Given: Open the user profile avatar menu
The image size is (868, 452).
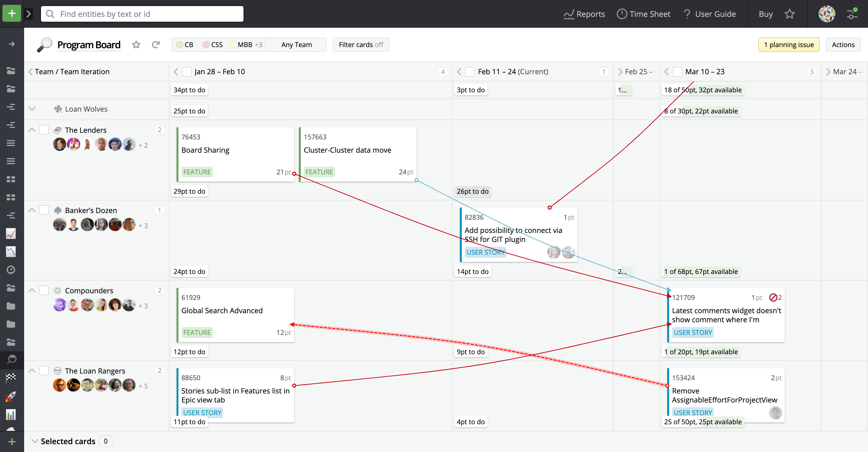Looking at the screenshot, I should coord(828,14).
